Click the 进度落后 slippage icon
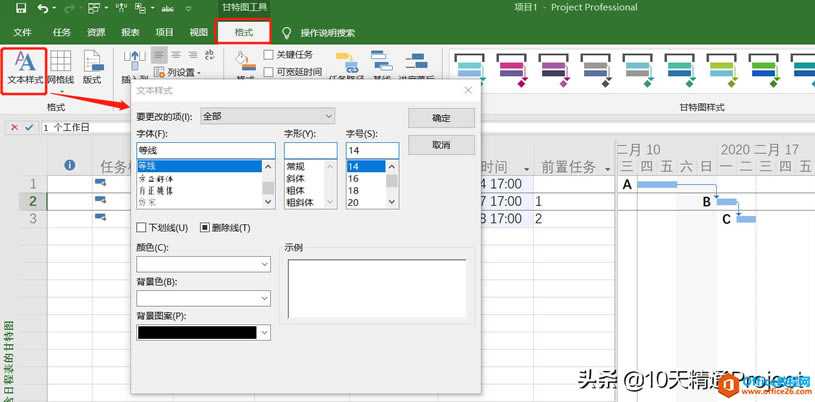This screenshot has width=815, height=402. [x=416, y=62]
